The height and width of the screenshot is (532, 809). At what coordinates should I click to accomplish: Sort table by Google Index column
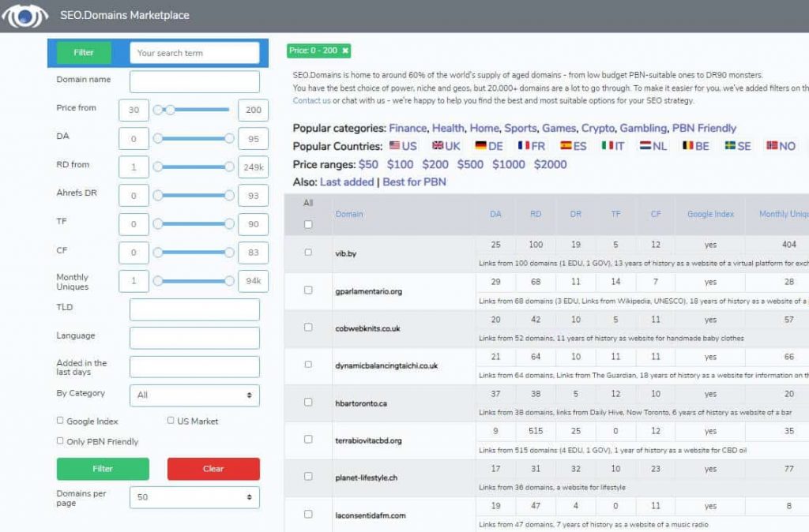[x=710, y=214]
